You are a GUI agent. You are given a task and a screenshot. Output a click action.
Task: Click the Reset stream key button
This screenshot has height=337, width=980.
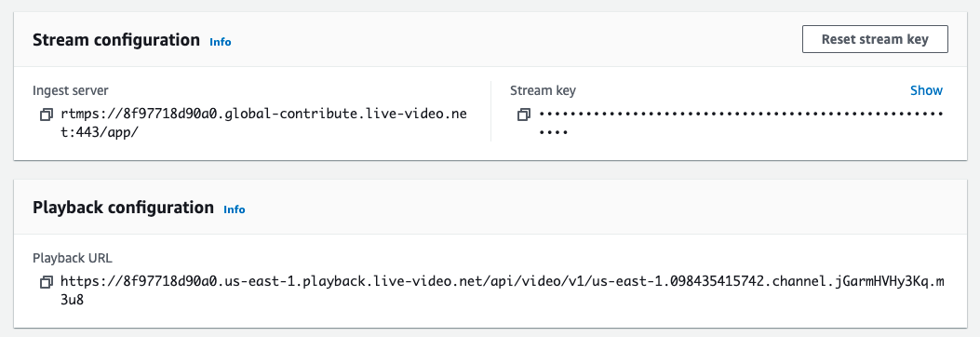click(875, 39)
